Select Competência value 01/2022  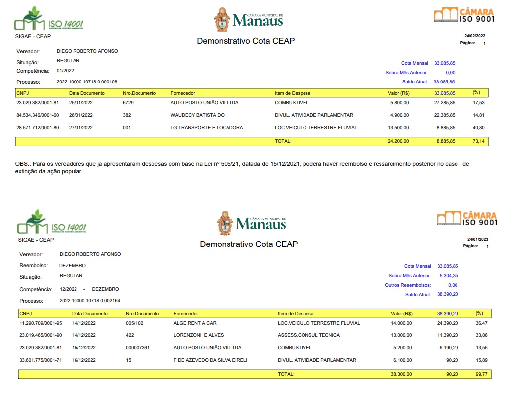point(65,70)
